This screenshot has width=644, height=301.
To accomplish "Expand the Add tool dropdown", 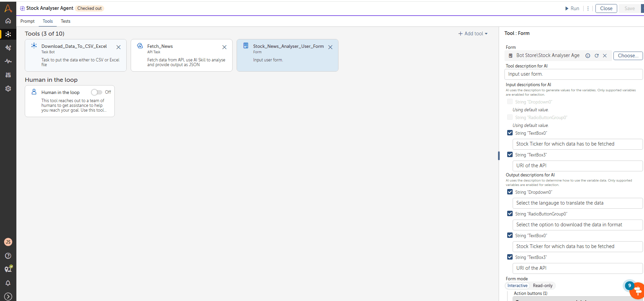I will pos(473,34).
